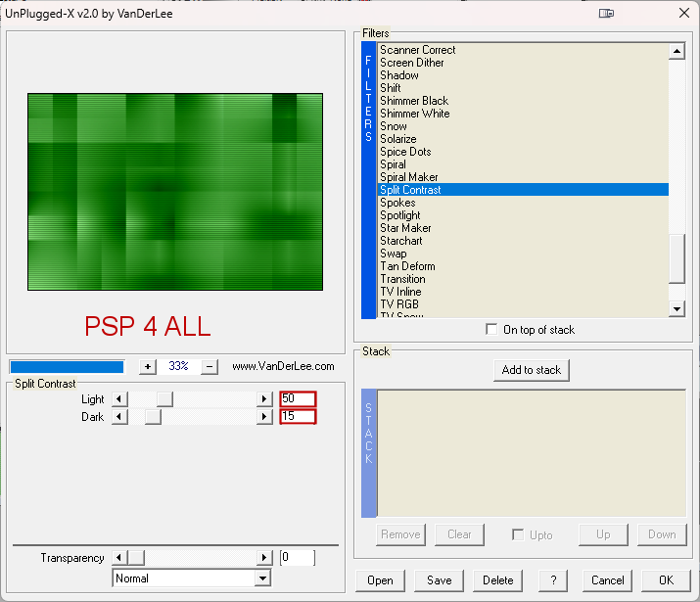Click the zoom out minus button

(x=209, y=367)
